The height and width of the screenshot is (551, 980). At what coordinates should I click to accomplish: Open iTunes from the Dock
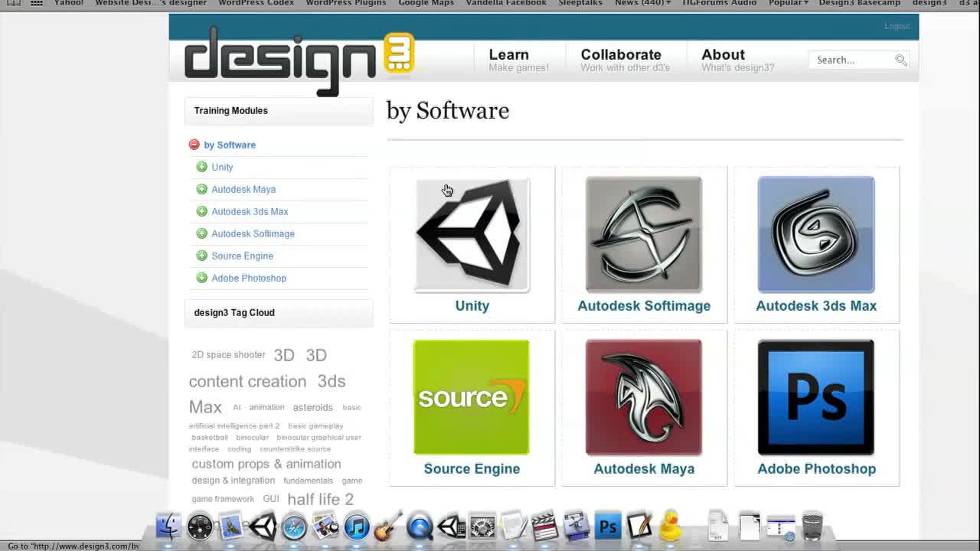point(356,527)
